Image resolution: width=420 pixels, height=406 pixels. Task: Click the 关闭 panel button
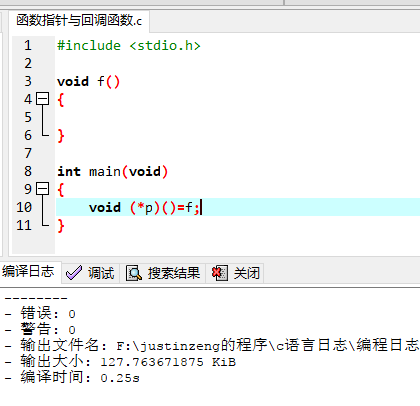point(236,273)
